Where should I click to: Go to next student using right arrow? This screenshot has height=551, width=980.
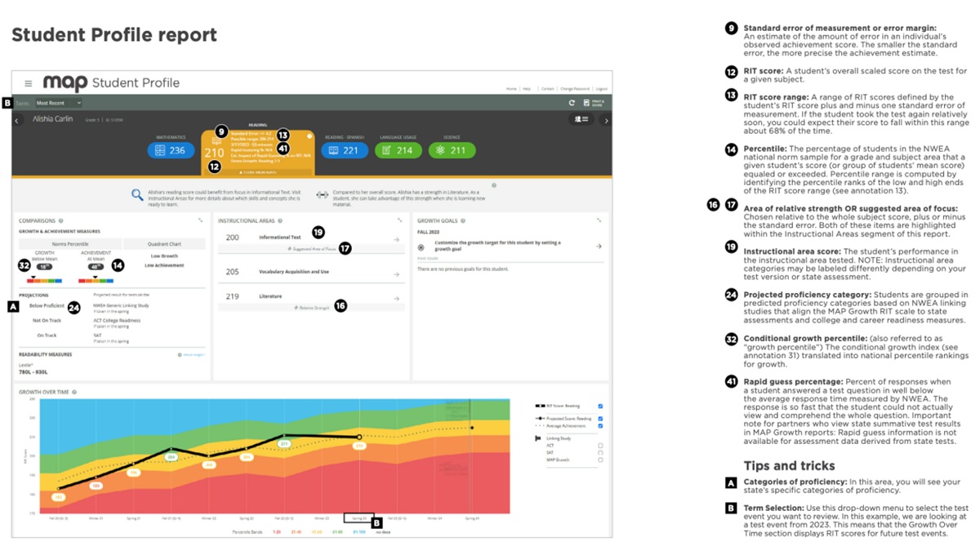click(606, 120)
